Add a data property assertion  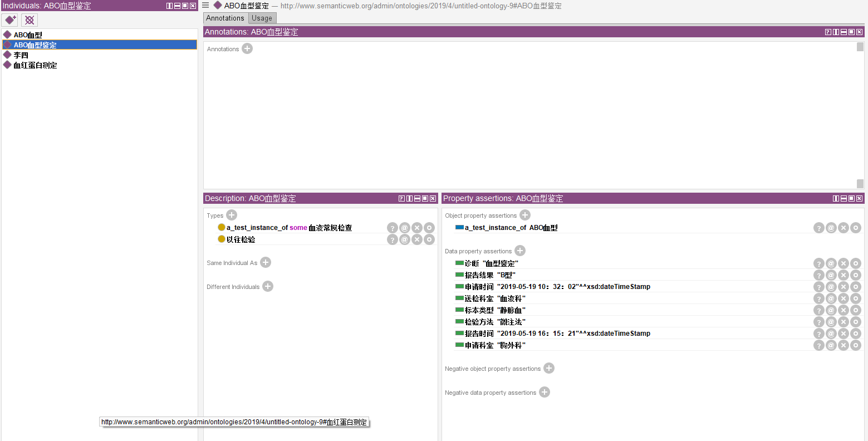(520, 251)
